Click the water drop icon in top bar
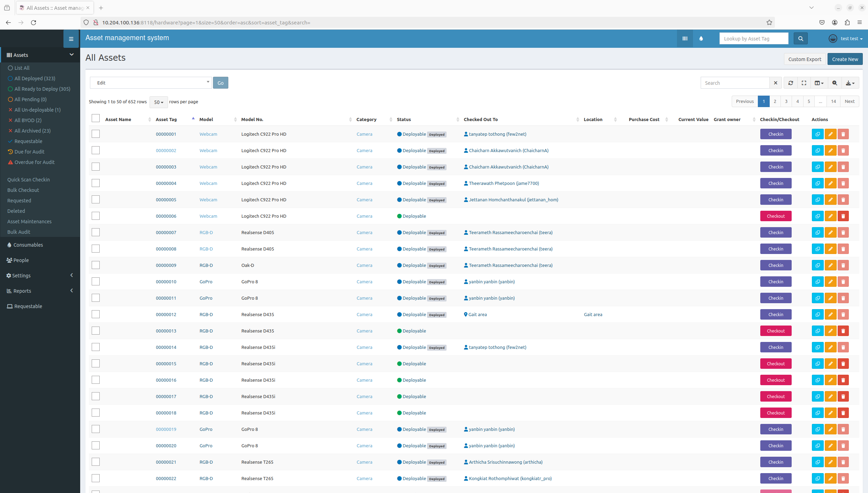The width and height of the screenshot is (868, 493). point(701,38)
